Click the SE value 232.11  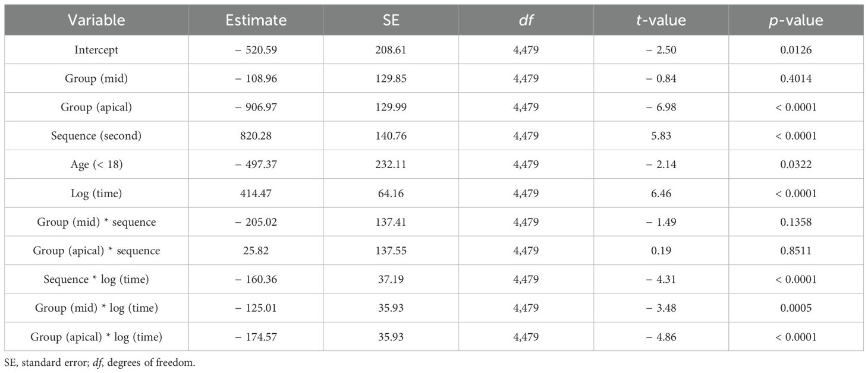(391, 165)
